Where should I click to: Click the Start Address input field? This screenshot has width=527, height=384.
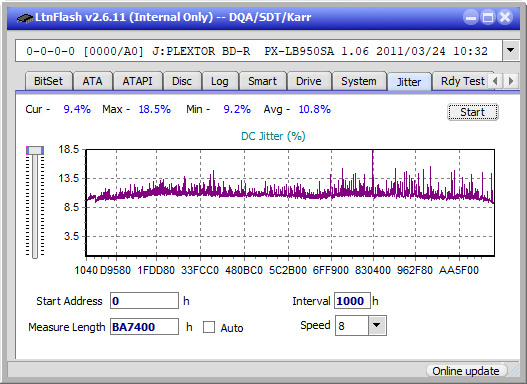click(144, 301)
